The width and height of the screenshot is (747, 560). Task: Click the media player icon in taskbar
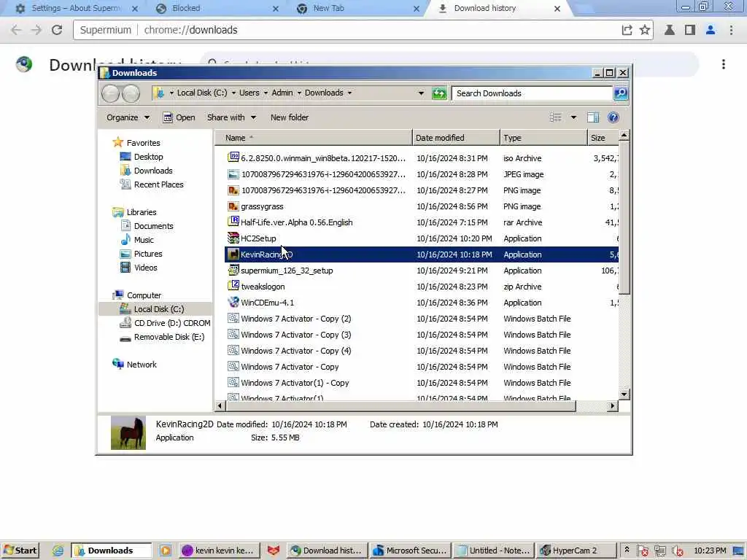pos(166,551)
